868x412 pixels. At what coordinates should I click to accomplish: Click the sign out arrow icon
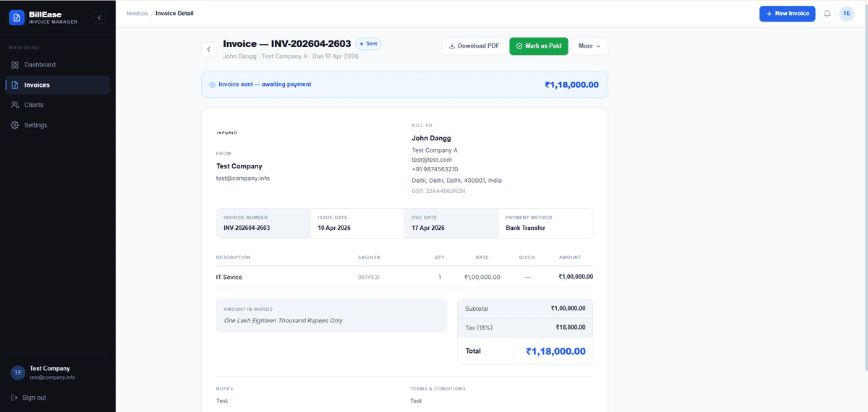point(15,398)
